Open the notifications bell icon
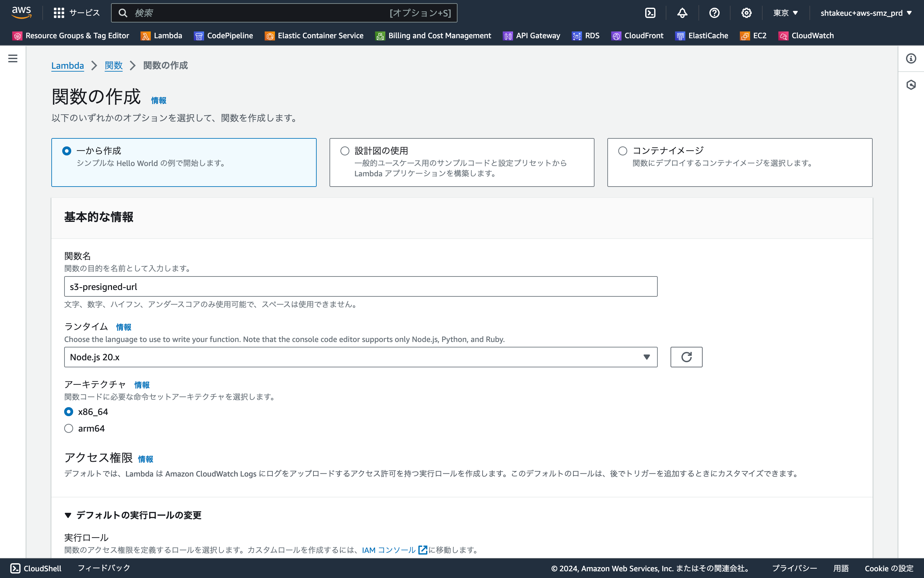Image resolution: width=924 pixels, height=578 pixels. tap(682, 13)
